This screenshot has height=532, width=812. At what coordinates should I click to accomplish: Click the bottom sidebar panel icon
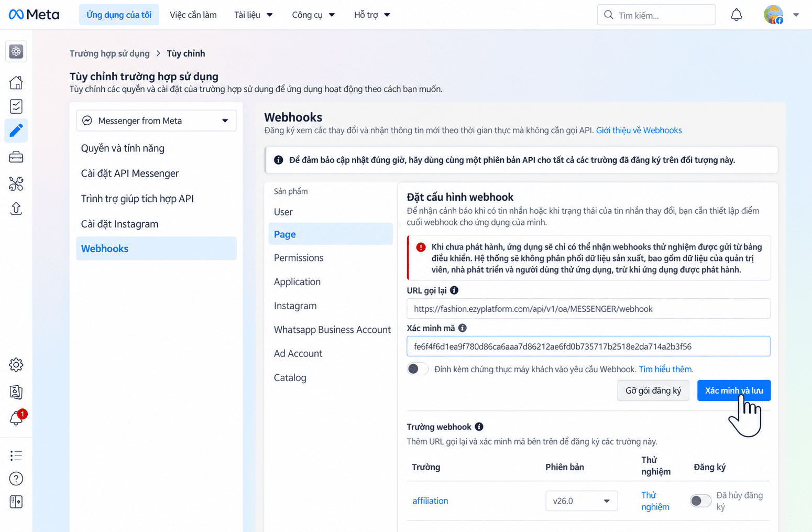click(x=16, y=502)
